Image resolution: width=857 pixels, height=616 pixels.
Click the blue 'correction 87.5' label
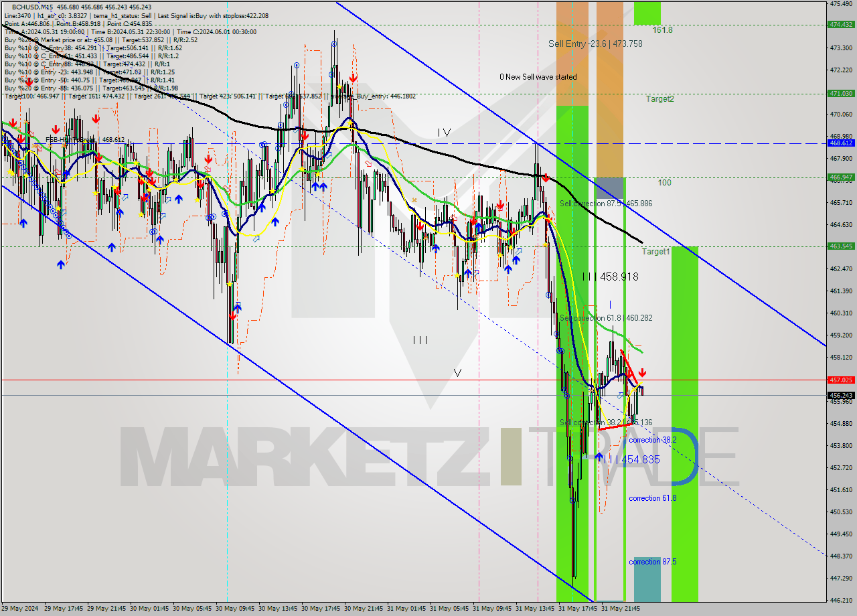[652, 562]
